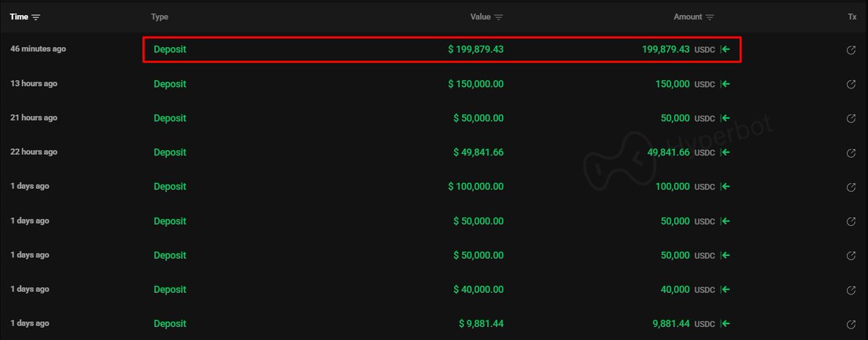The height and width of the screenshot is (340, 868).
Task: Open transaction link for 13 hours ago deposit
Action: pyautogui.click(x=851, y=85)
